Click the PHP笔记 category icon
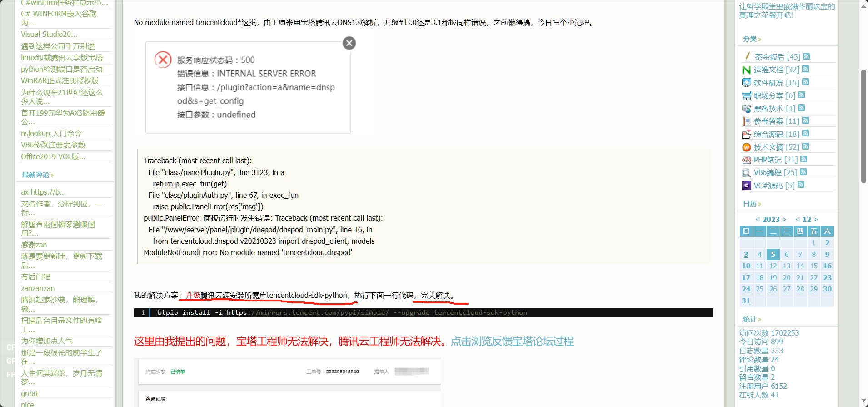 tap(746, 160)
